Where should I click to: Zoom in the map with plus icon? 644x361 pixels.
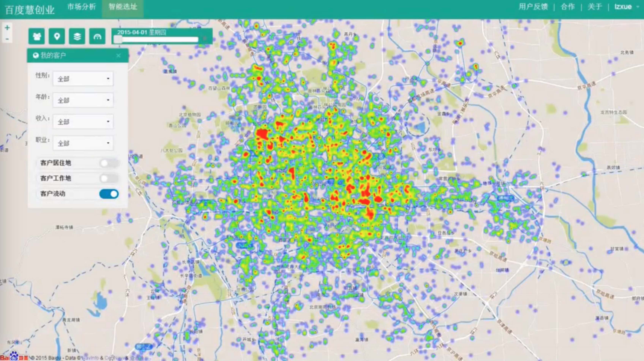[x=7, y=28]
